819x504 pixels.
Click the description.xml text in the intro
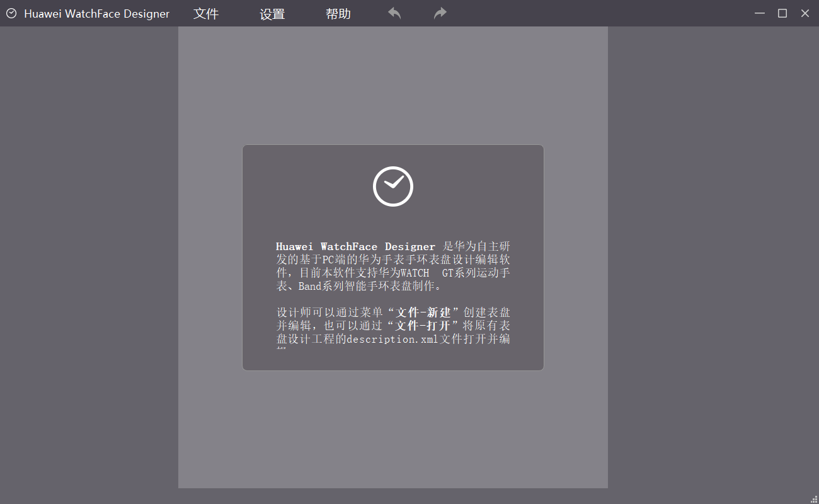[392, 339]
